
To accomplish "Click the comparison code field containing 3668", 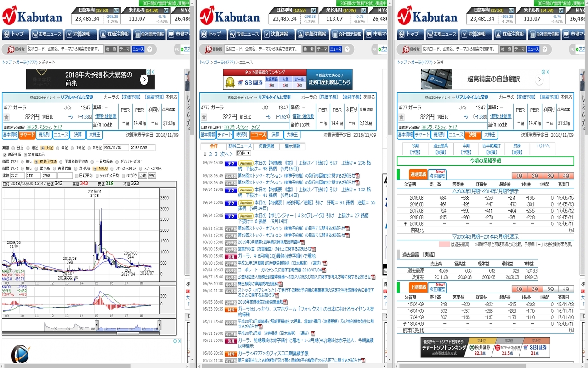I will (17, 175).
